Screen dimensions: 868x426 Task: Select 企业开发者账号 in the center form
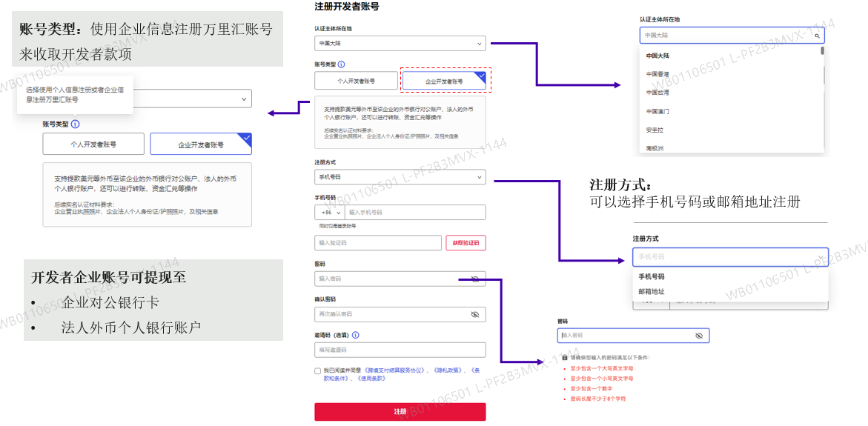[444, 81]
